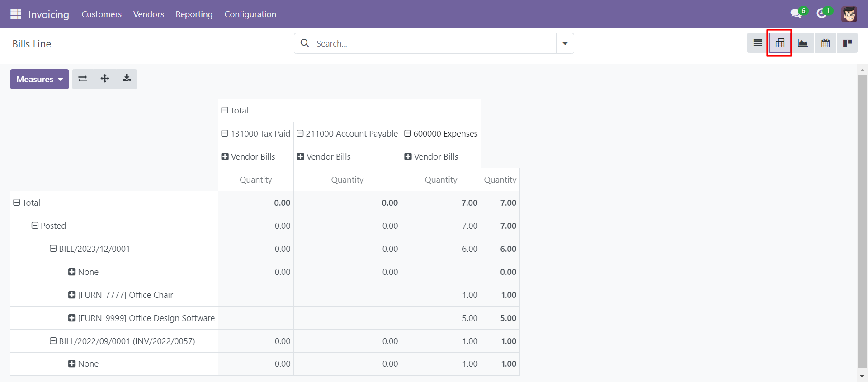Viewport: 868px width, 382px height.
Task: Open the Customers menu
Action: 102,14
